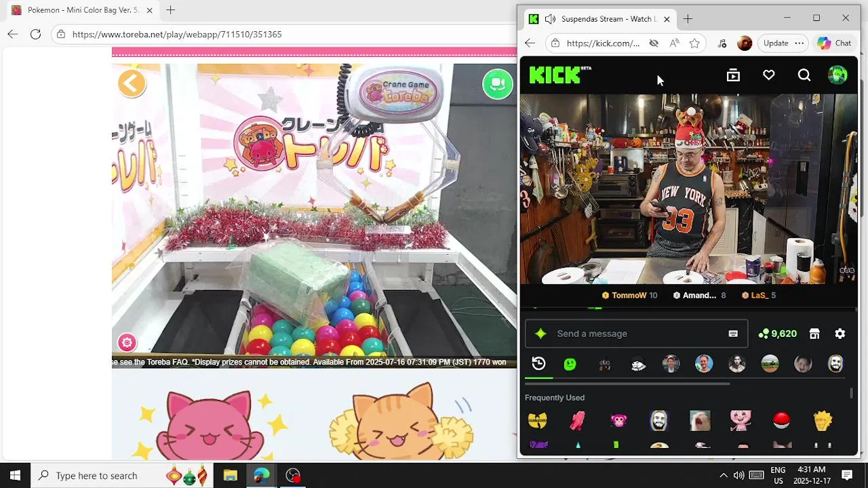Select bearded man last emote category
The height and width of the screenshot is (488, 868).
pos(835,364)
